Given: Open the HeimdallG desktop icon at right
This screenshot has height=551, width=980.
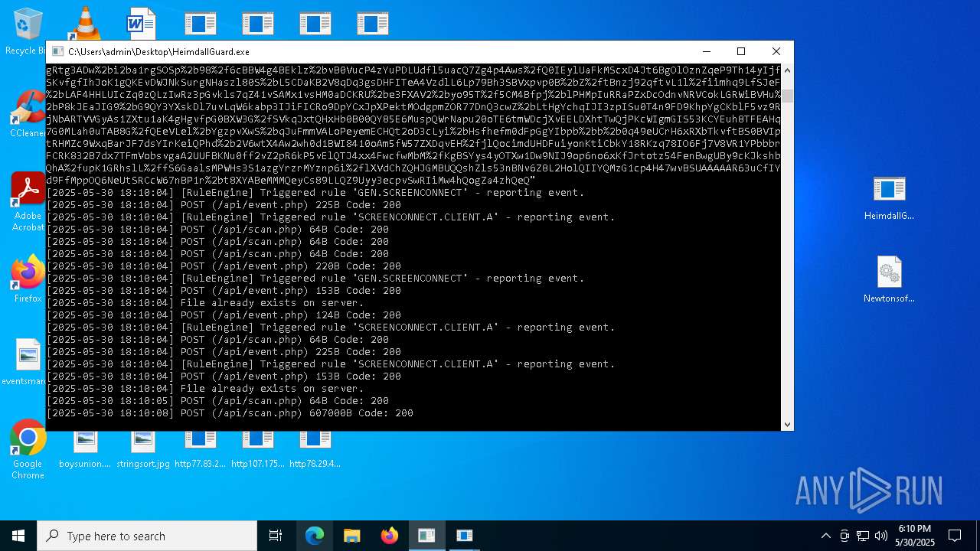Looking at the screenshot, I should (889, 197).
